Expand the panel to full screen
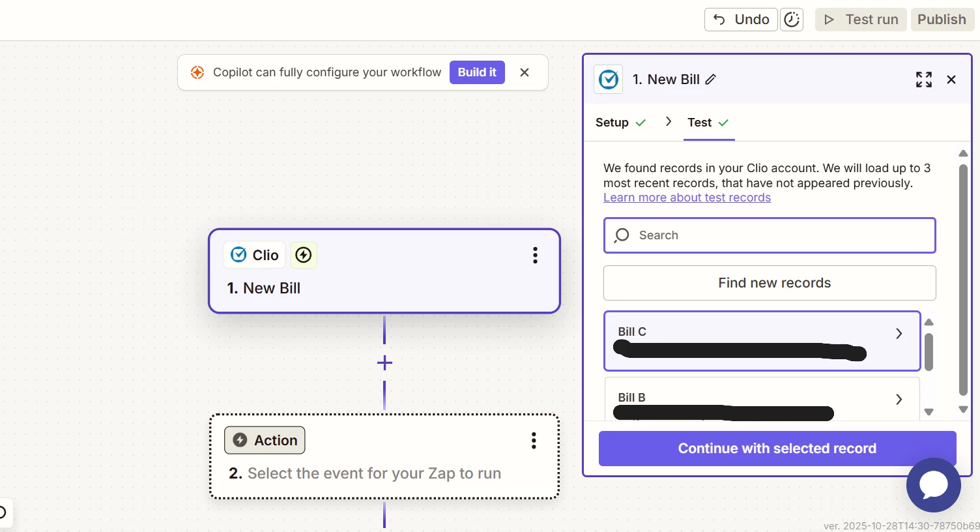This screenshot has width=980, height=532. tap(924, 80)
